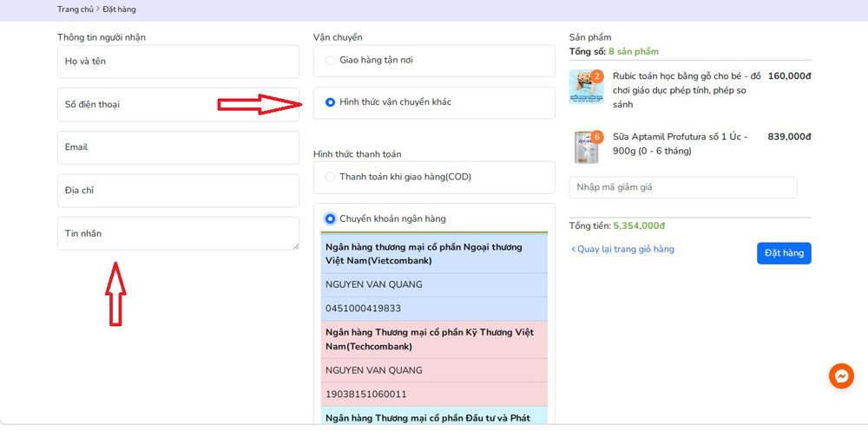868x437 pixels.
Task: Select Hình thức vận chuyển khác radio button
Action: pyautogui.click(x=330, y=102)
